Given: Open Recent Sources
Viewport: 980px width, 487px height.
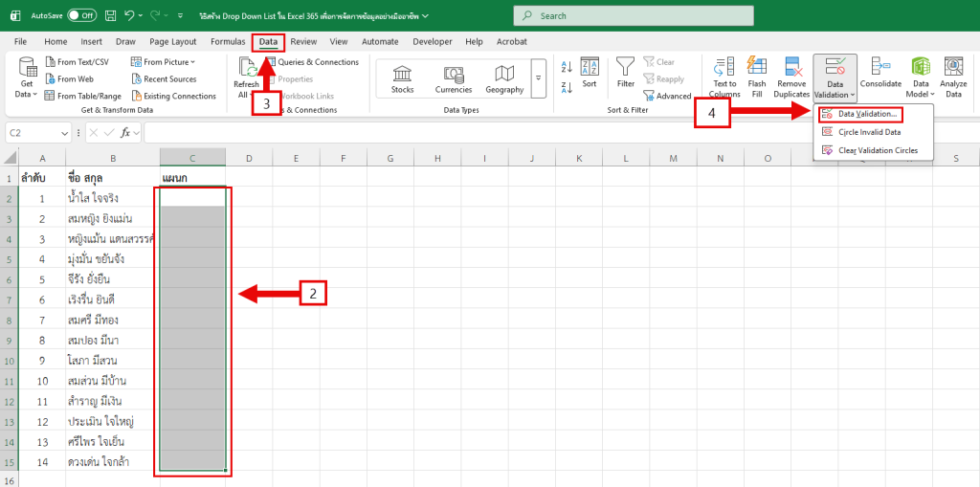Looking at the screenshot, I should click(165, 78).
